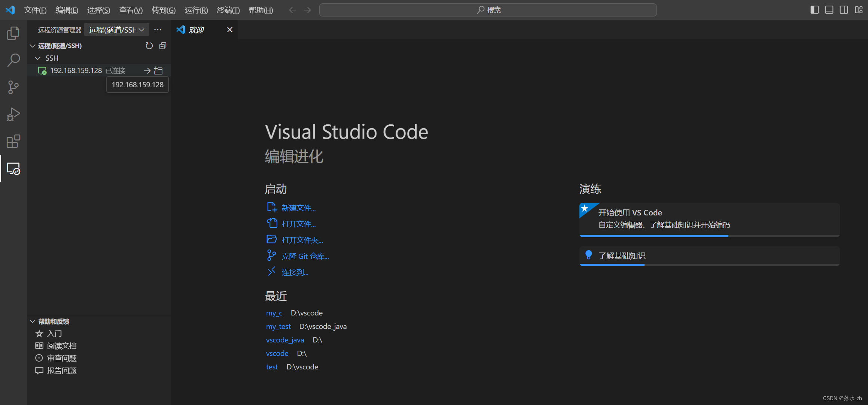Open the Extensions view

(x=13, y=141)
